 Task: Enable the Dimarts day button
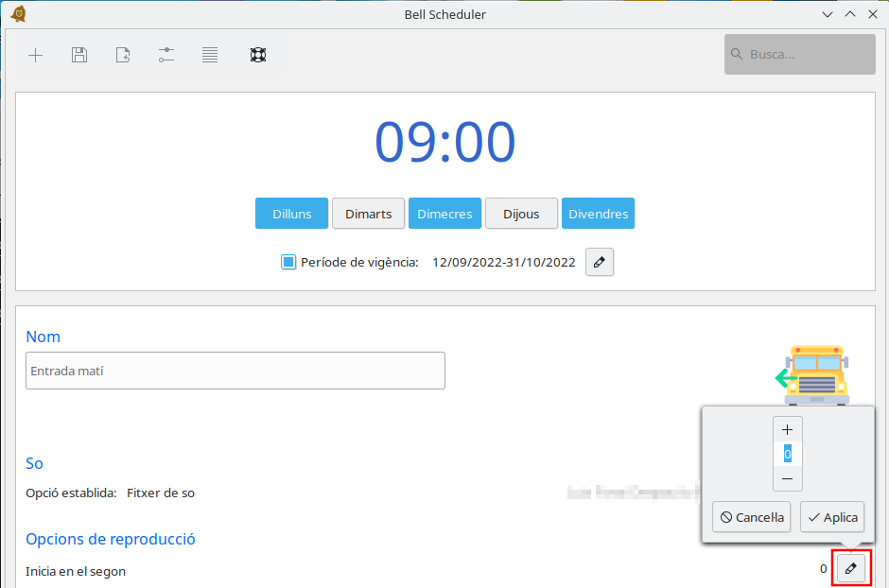tap(368, 214)
